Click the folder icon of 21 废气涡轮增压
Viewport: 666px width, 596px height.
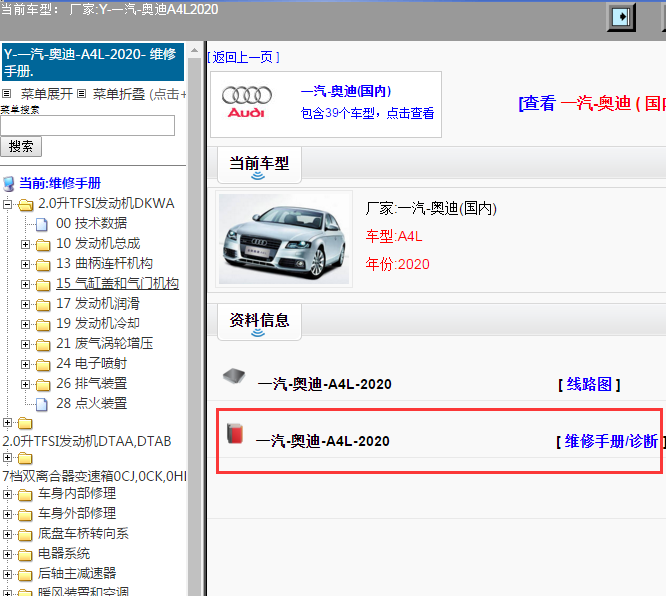pos(43,345)
